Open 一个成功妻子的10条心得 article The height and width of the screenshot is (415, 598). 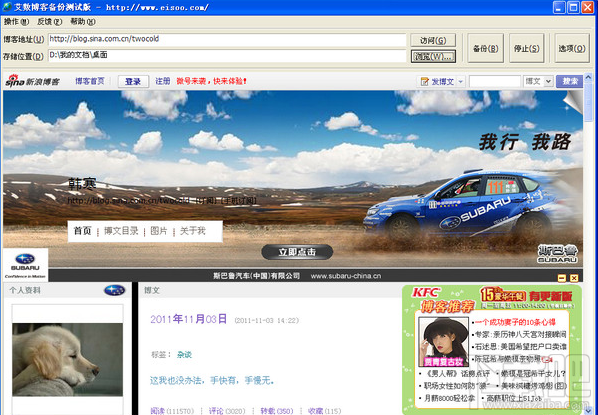514,322
